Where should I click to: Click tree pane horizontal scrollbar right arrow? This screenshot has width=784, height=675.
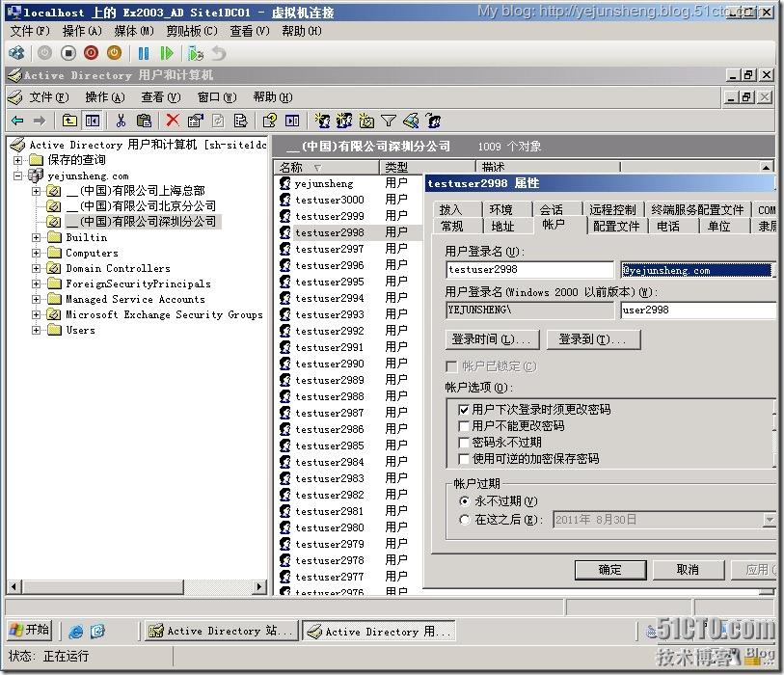tap(259, 586)
